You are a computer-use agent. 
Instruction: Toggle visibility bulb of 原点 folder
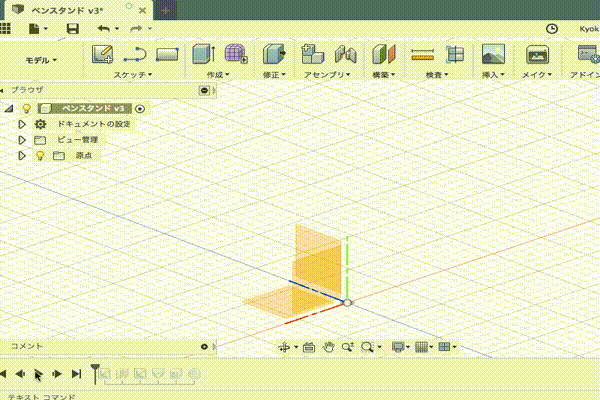(x=40, y=155)
